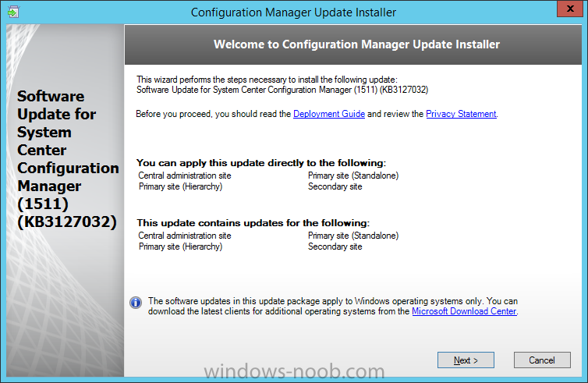The image size is (588, 383).
Task: Click the installer icon in the title bar
Action: point(13,12)
